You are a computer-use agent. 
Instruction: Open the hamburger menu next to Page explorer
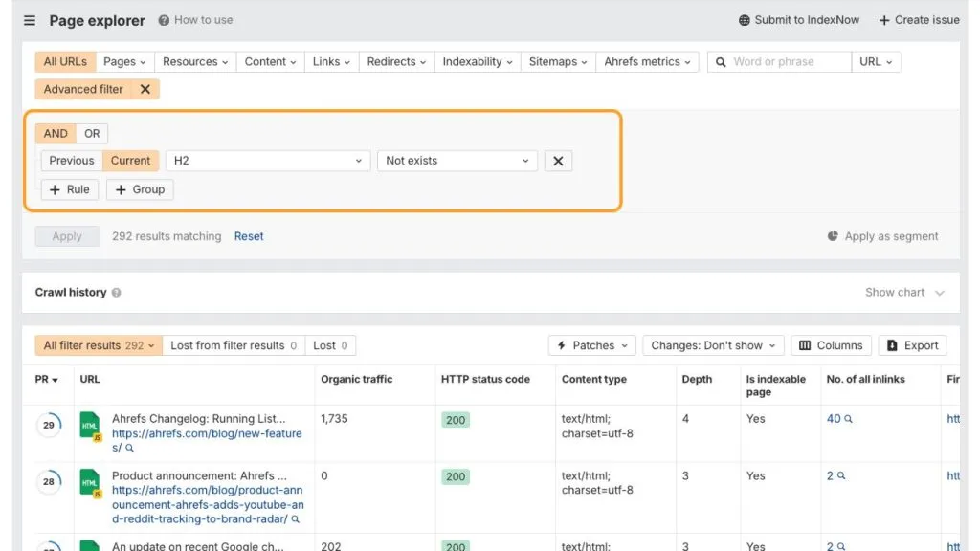point(30,21)
